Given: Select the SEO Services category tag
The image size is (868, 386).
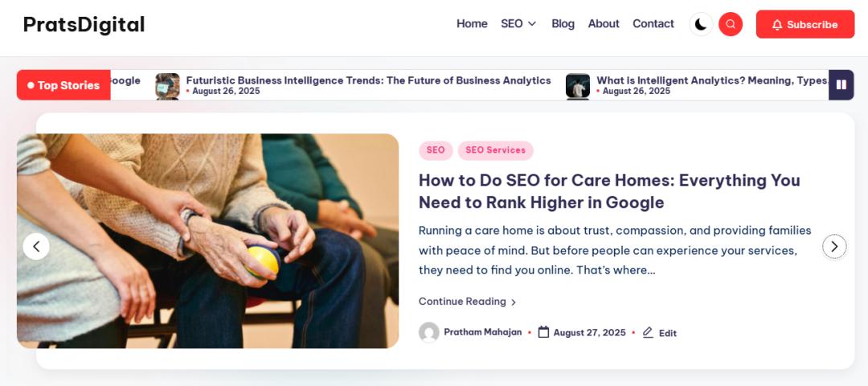Looking at the screenshot, I should [x=495, y=150].
